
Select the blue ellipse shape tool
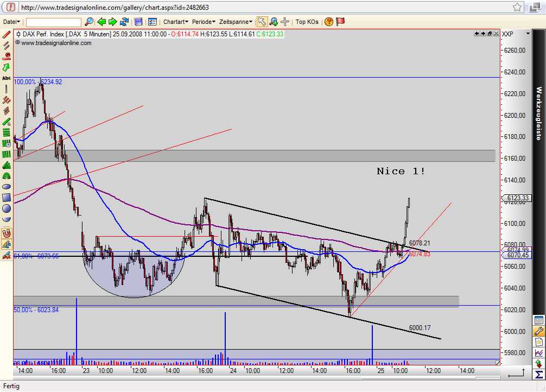click(x=7, y=187)
